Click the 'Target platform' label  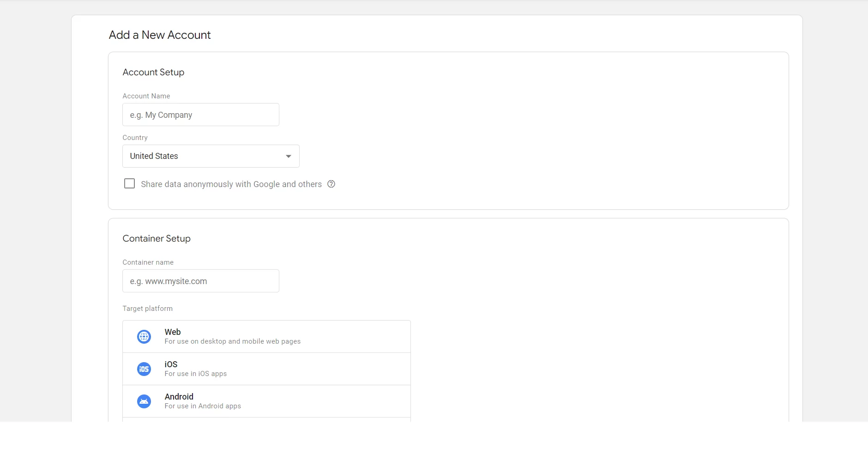(x=148, y=309)
